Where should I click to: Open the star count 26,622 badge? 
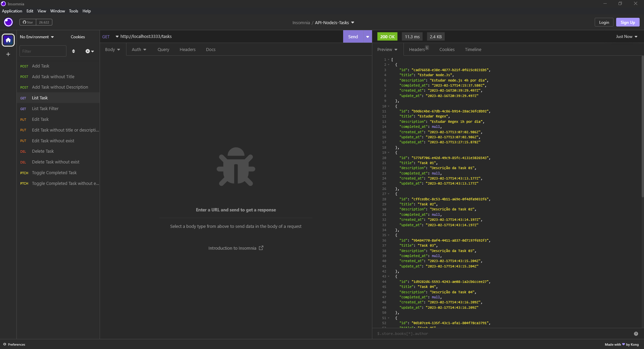tap(44, 22)
